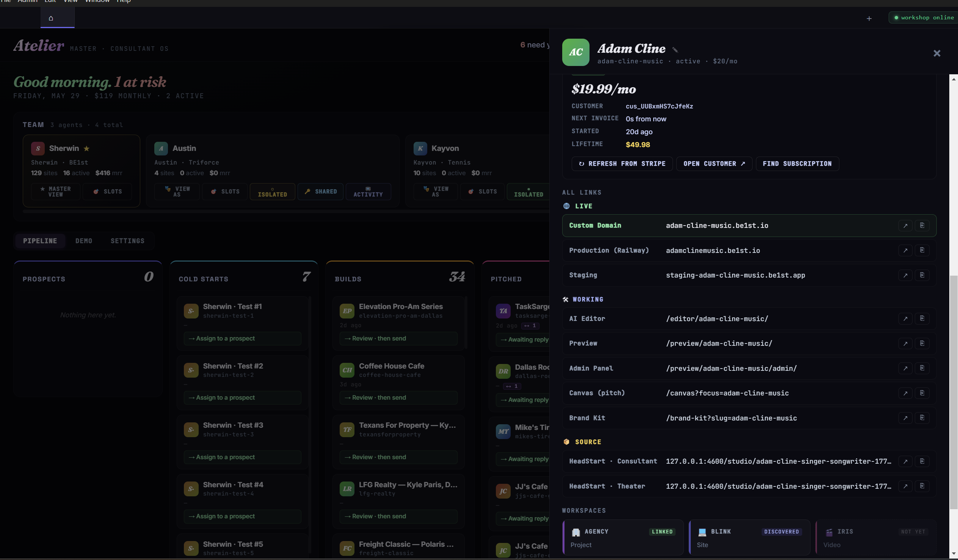Open the AI Editor link

pos(905,318)
